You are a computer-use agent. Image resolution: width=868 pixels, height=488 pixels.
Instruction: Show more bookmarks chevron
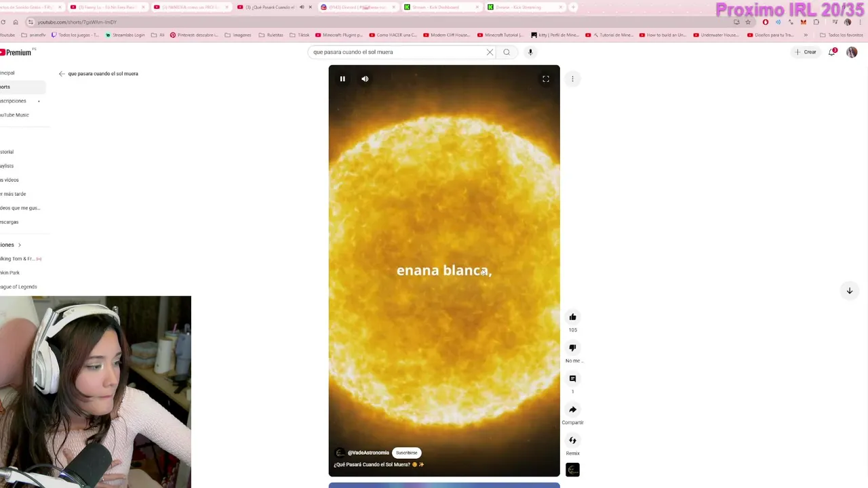point(806,35)
